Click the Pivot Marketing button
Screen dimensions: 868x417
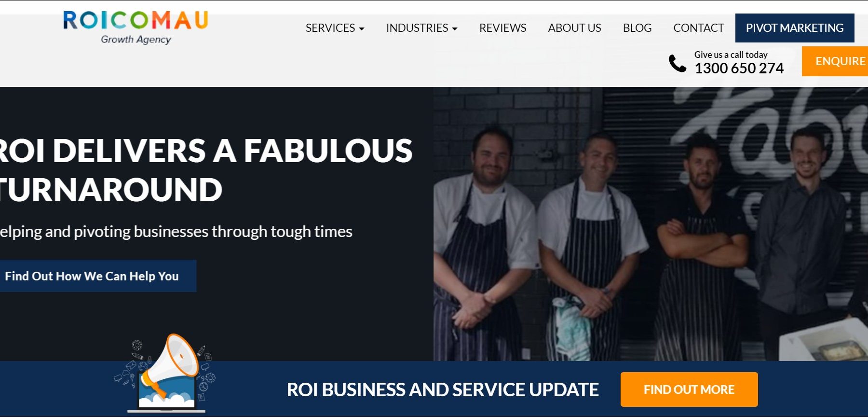(x=795, y=28)
